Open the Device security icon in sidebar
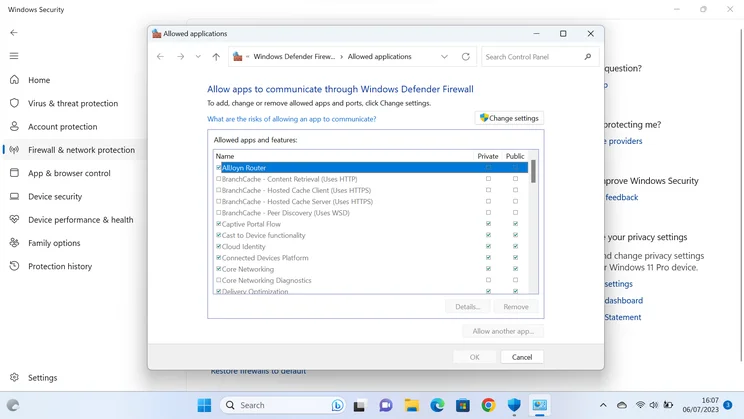The image size is (744, 419). 14,197
